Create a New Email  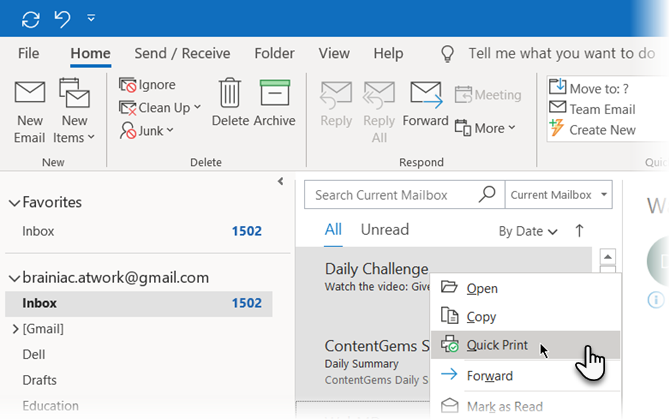29,112
